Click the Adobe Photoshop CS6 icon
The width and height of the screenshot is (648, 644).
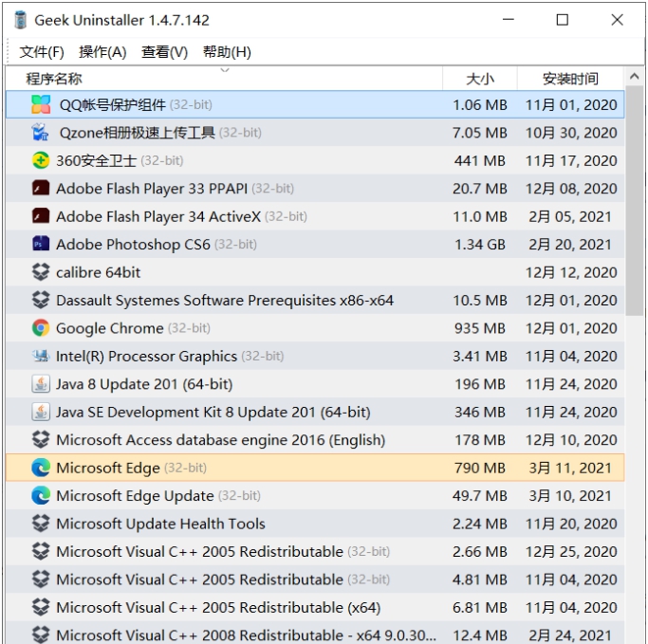[41, 244]
